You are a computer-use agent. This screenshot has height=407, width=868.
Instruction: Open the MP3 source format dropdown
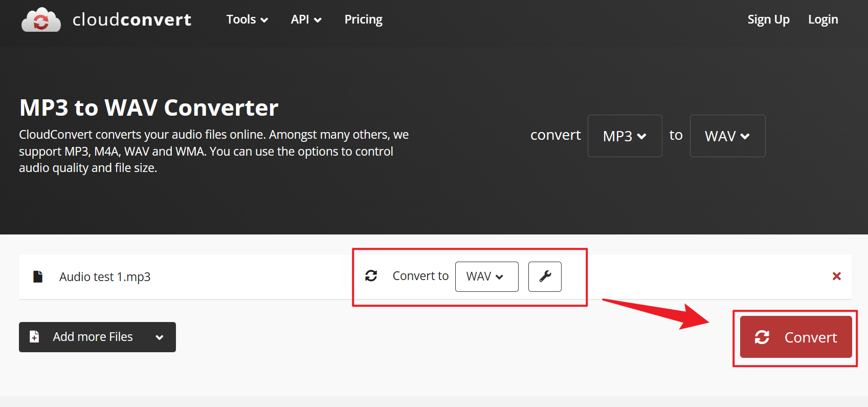[x=625, y=136]
